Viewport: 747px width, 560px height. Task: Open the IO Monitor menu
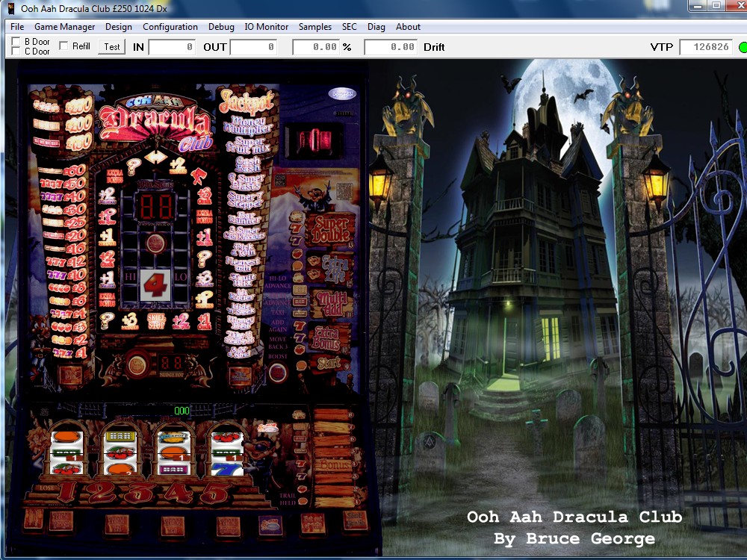267,27
